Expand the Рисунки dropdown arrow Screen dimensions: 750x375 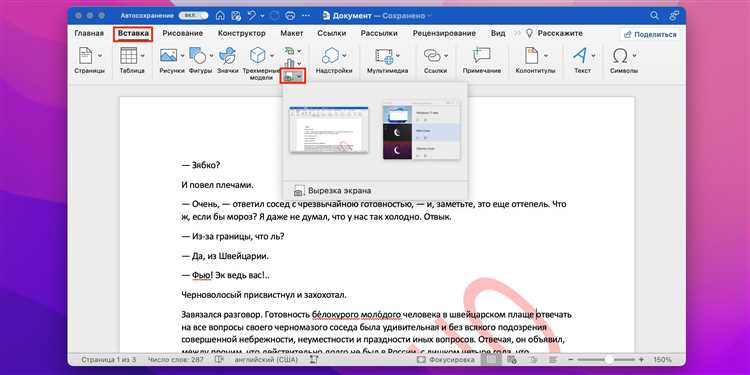click(x=182, y=56)
